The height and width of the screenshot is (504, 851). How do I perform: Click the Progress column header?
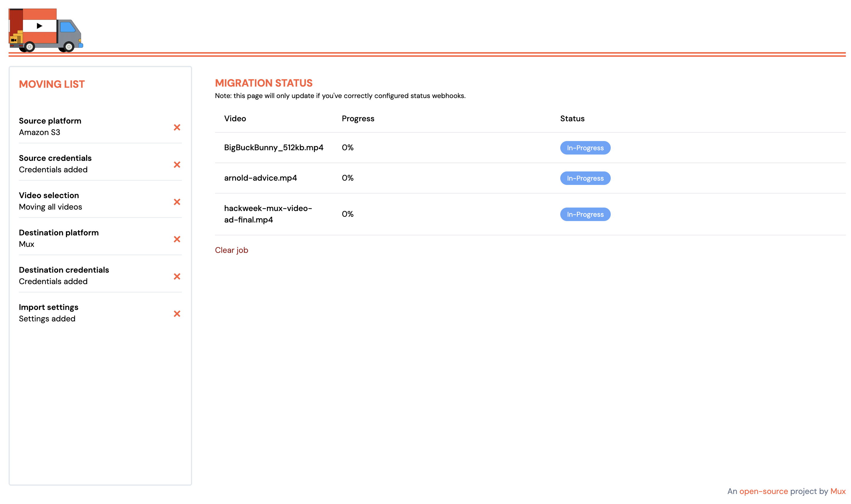pos(358,118)
